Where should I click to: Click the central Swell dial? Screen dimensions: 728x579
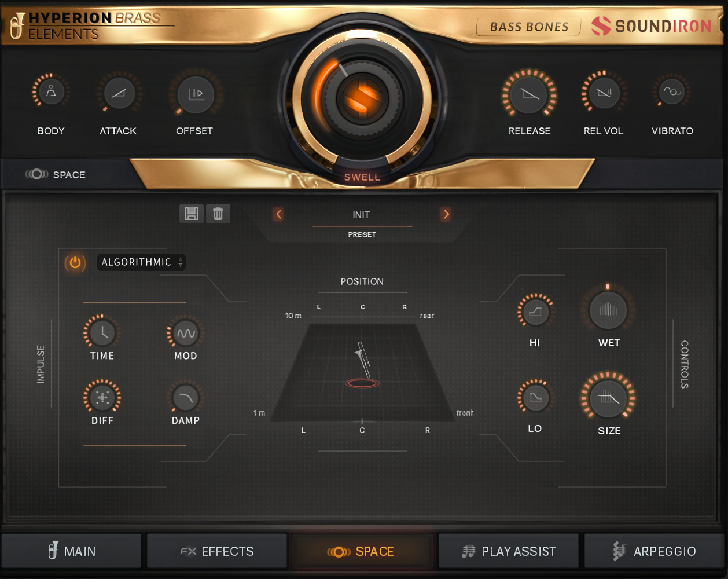[362, 100]
